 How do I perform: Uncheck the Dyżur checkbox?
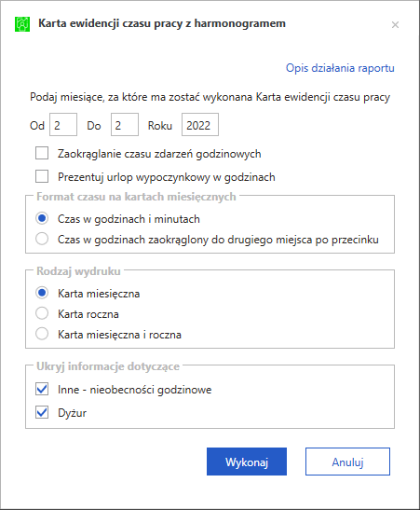(x=42, y=412)
